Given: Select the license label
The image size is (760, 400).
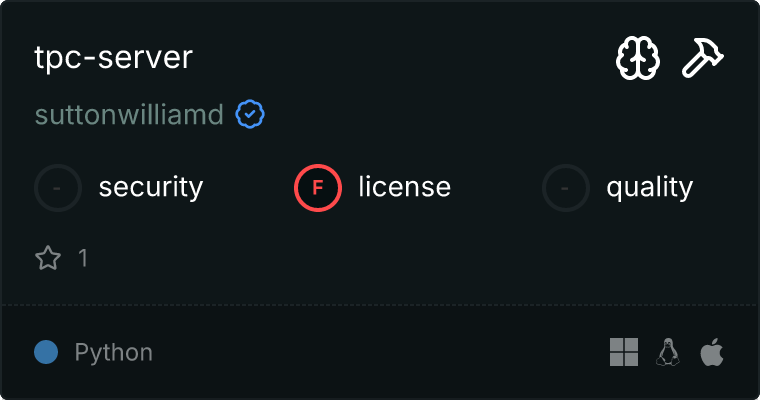Looking at the screenshot, I should tap(404, 187).
